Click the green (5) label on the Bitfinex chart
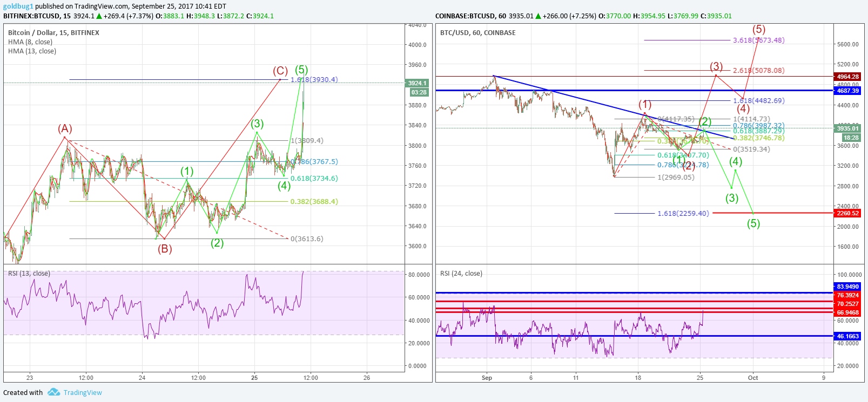Screen dimensions: 868x402 (x=301, y=70)
